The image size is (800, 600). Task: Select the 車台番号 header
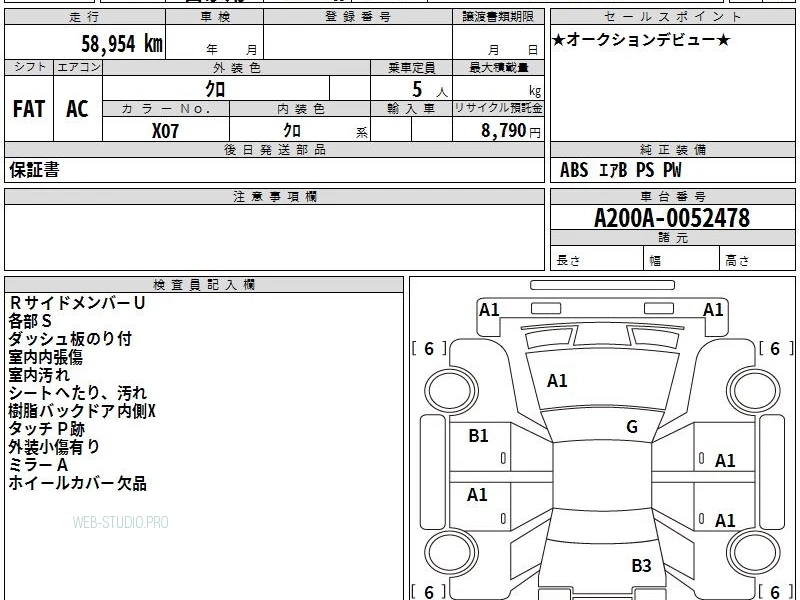click(x=672, y=196)
